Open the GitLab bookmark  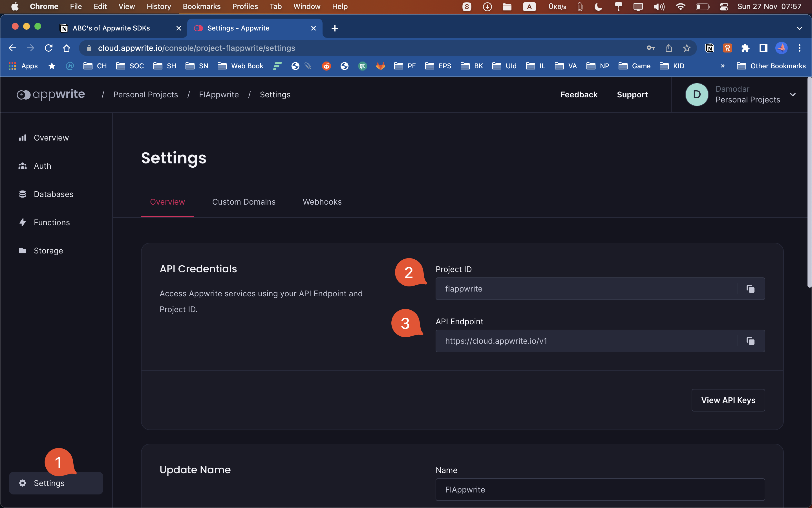[x=381, y=66]
